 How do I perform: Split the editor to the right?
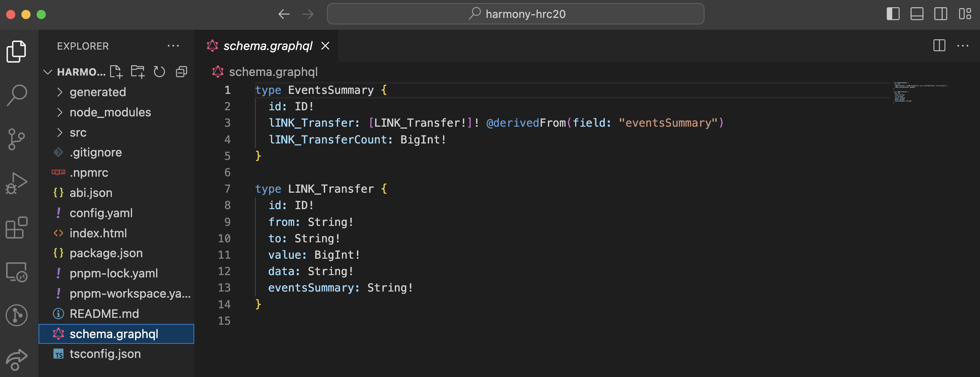pos(939,46)
